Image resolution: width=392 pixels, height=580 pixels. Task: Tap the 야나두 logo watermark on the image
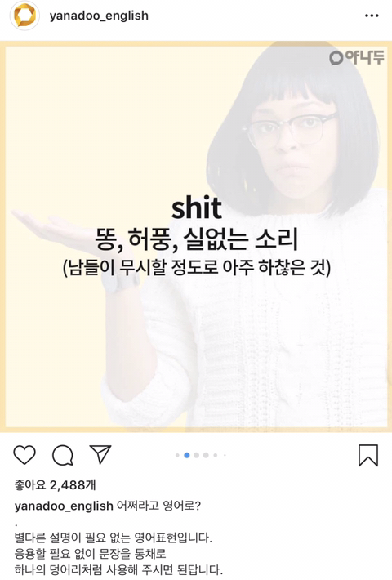pyautogui.click(x=357, y=57)
